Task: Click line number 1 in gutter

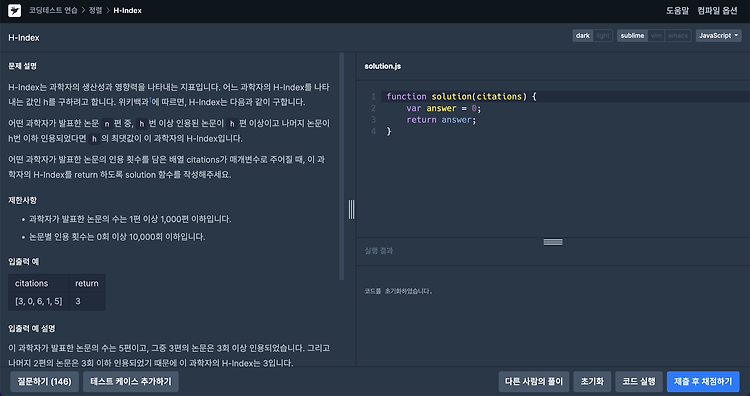Action: 374,97
